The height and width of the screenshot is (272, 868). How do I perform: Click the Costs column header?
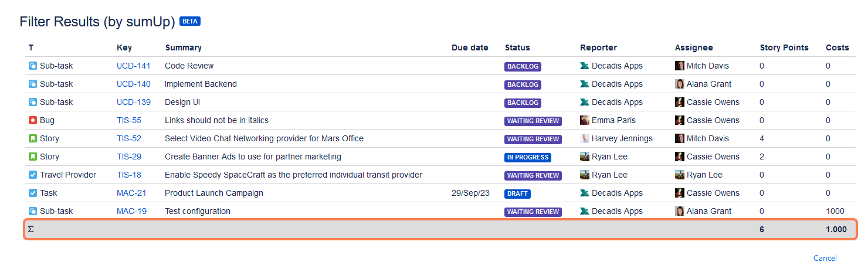click(838, 47)
